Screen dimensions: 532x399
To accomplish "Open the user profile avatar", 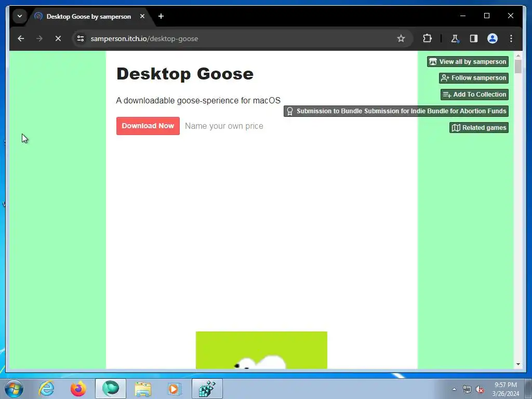I will (493, 38).
